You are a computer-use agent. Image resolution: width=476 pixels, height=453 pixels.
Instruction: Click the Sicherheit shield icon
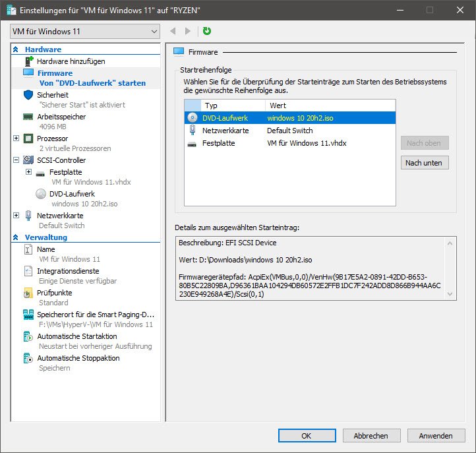pyautogui.click(x=28, y=95)
